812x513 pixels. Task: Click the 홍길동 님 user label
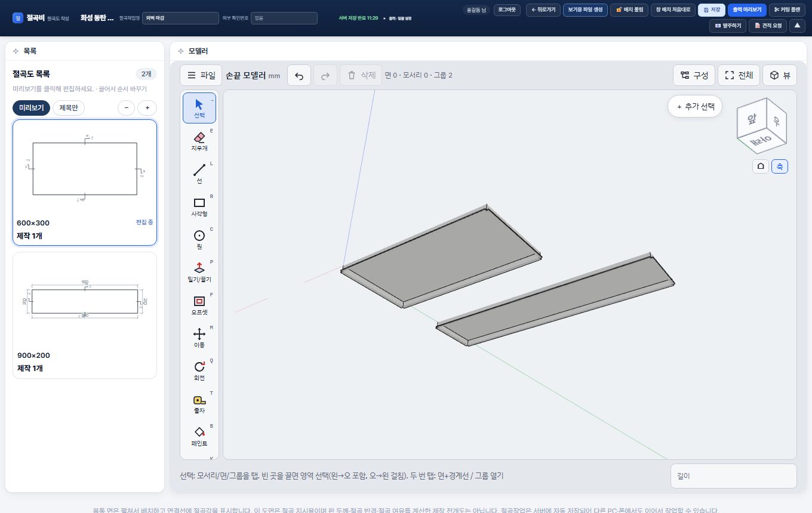476,10
